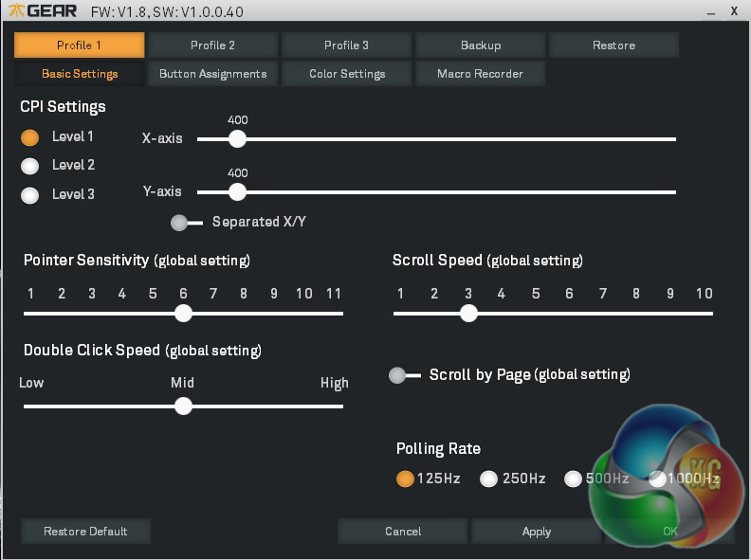Click the Scroll Speed slider handle
This screenshot has width=751, height=560.
coord(468,314)
